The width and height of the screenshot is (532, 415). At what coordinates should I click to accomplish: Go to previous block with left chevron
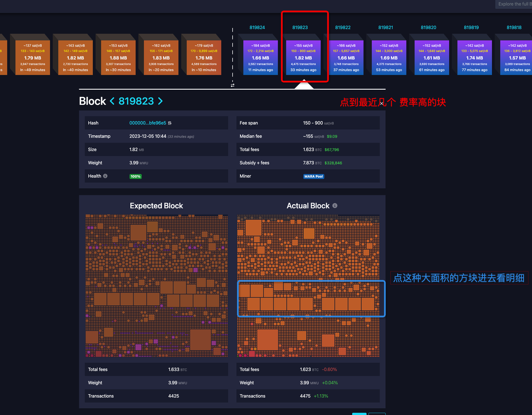(113, 102)
